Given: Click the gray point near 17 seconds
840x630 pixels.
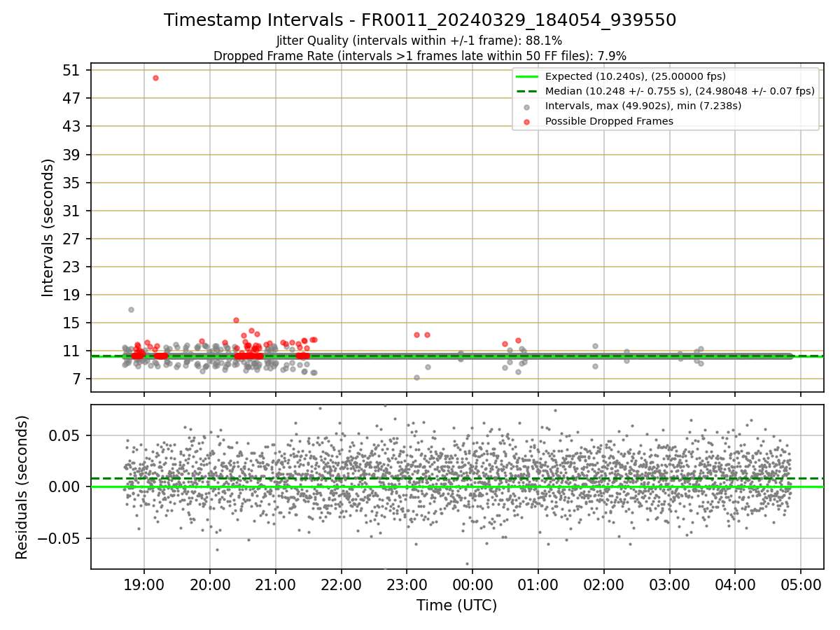Looking at the screenshot, I should [131, 309].
